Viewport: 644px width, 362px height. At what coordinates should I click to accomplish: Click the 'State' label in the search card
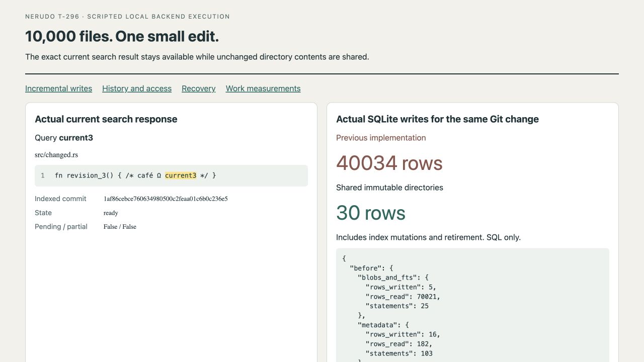coord(43,213)
